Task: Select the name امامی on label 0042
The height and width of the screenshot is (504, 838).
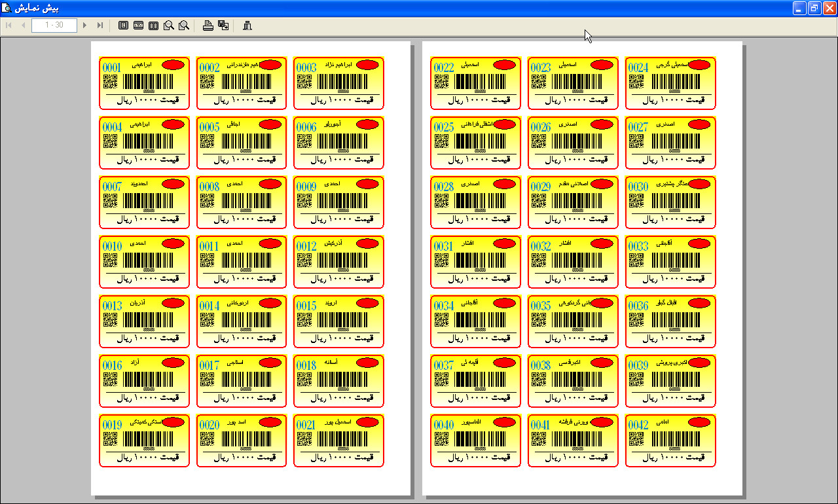Action: coord(663,422)
